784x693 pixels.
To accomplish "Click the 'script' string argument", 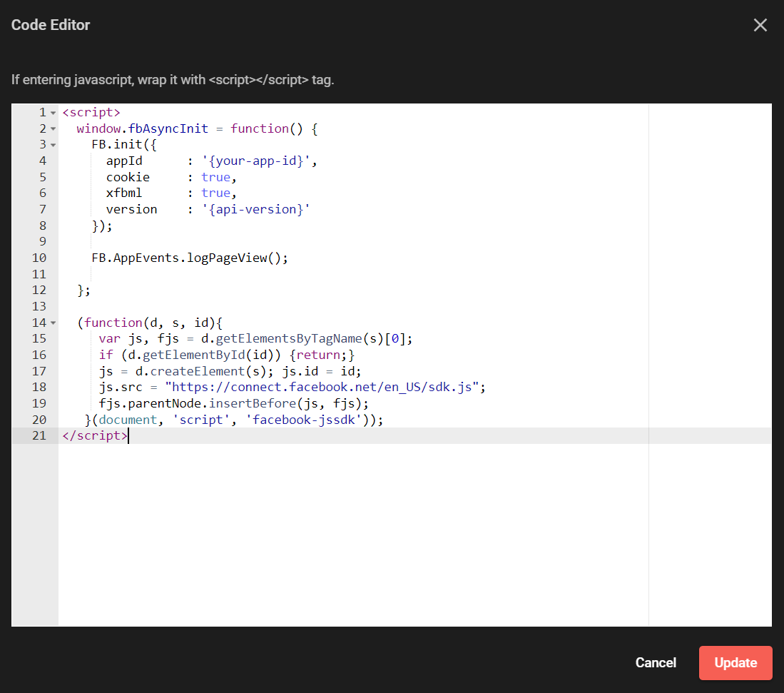I will click(x=201, y=420).
